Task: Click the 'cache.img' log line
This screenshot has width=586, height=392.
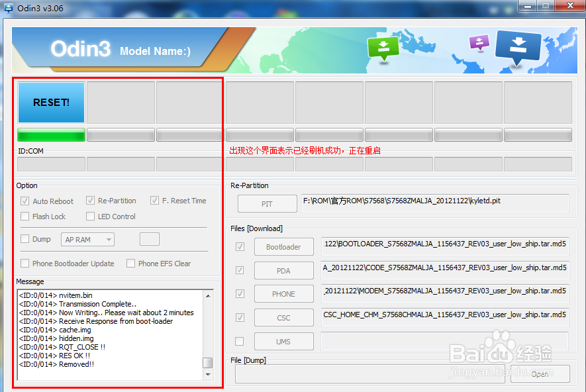Action: click(55, 330)
